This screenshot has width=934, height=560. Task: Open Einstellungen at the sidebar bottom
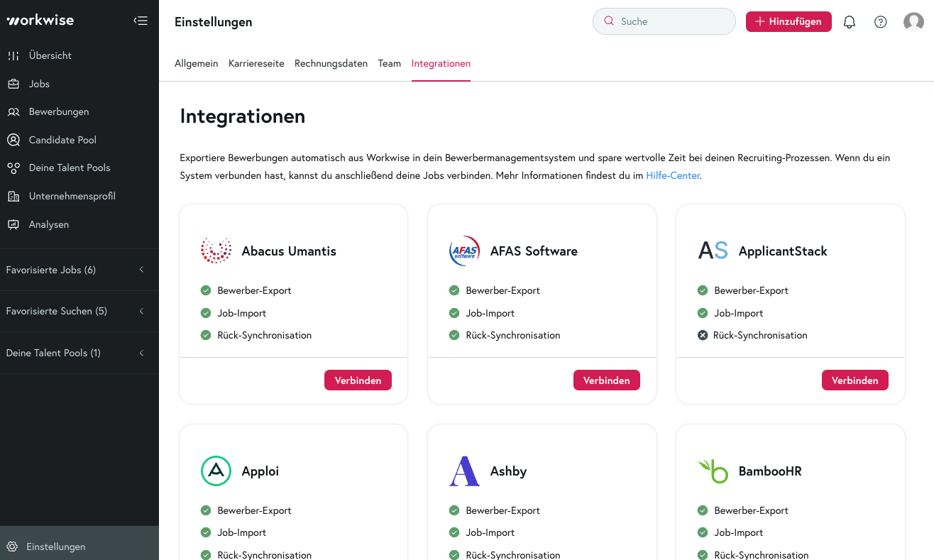pyautogui.click(x=79, y=547)
